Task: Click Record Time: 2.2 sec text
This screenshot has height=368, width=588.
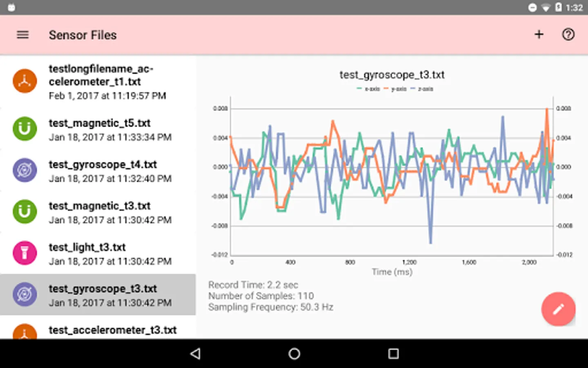Action: point(253,285)
